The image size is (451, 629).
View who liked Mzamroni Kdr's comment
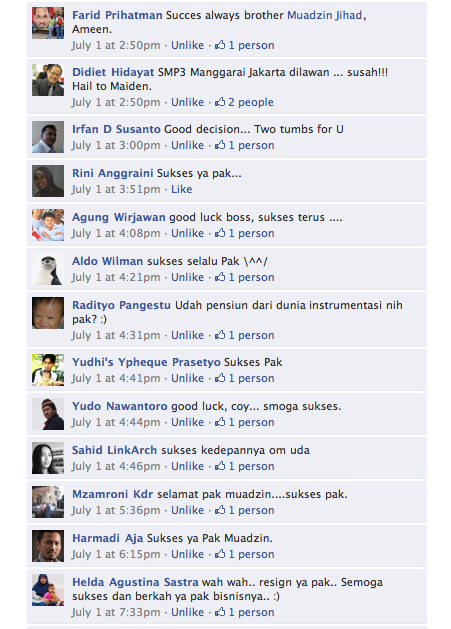click(252, 510)
